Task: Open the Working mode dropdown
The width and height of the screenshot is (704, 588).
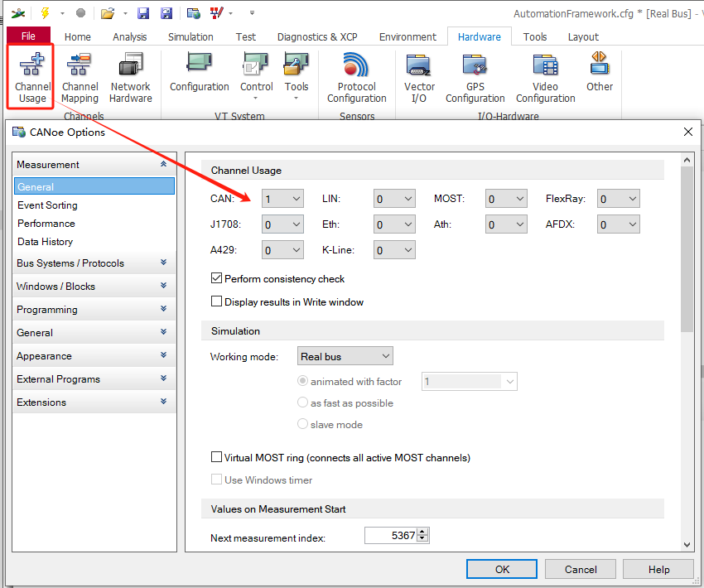Action: 345,356
